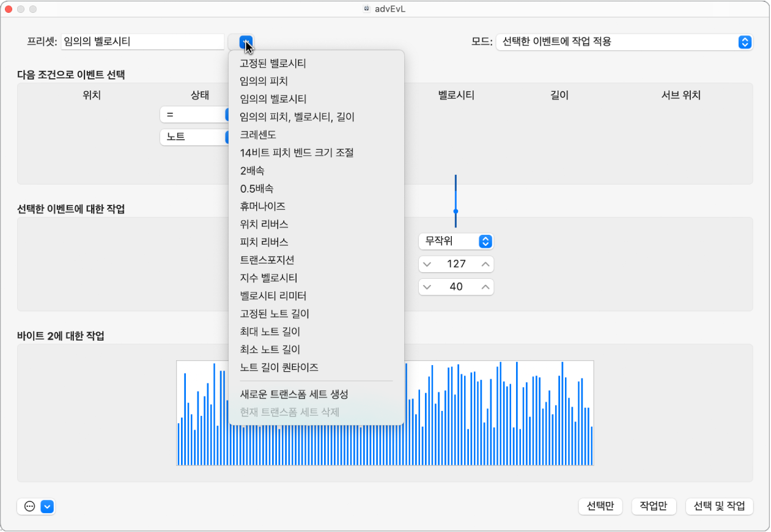Increase the 40 value with up arrow
771x532 pixels.
pos(485,287)
